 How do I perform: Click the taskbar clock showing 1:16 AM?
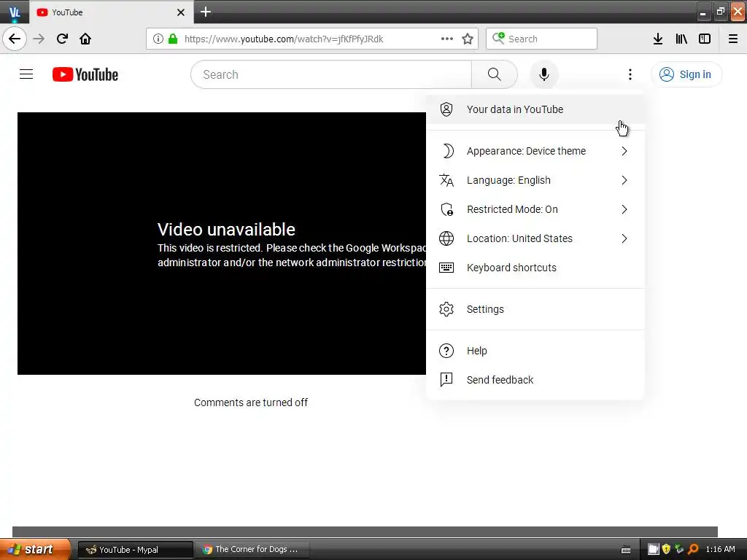(x=720, y=549)
